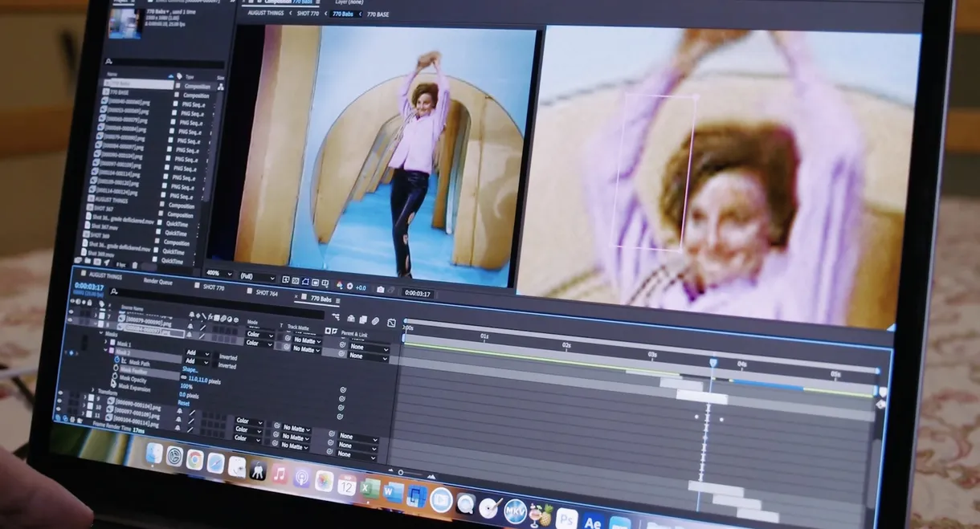Click the timeline zoom slider handle
Image resolution: width=980 pixels, height=529 pixels.
[x=401, y=473]
